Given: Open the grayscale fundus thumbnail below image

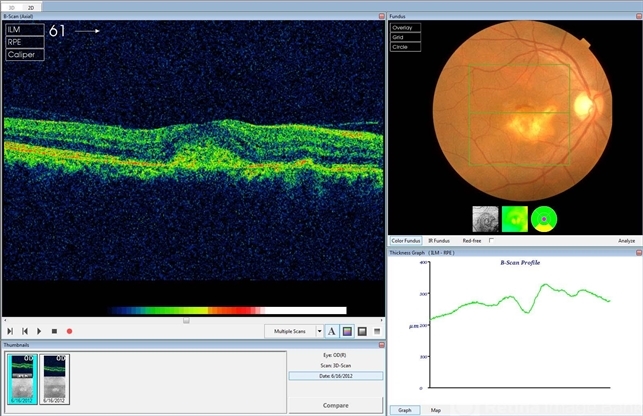Looking at the screenshot, I should (485, 217).
